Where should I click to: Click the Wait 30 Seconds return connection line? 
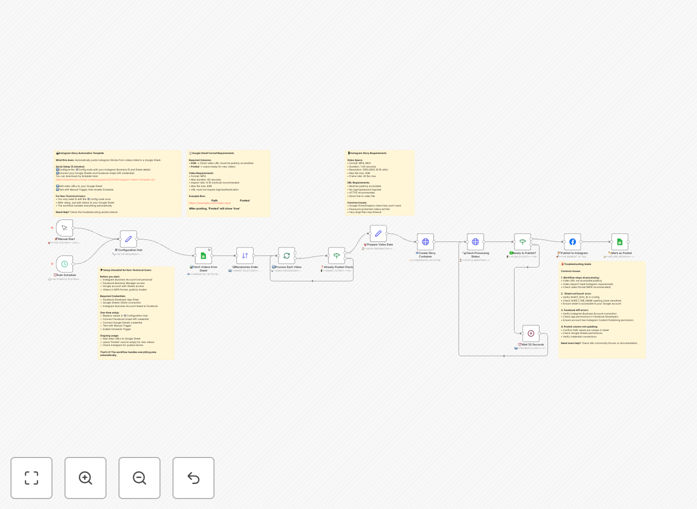(503, 356)
